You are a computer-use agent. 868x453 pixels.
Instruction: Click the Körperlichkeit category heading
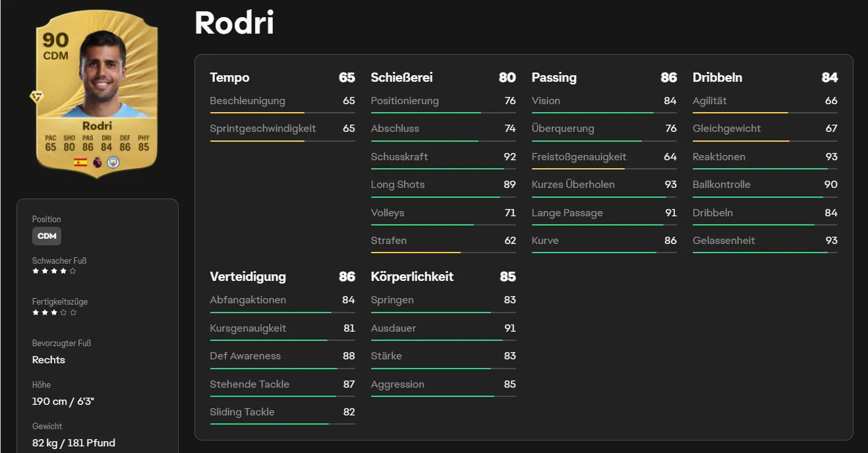point(412,276)
